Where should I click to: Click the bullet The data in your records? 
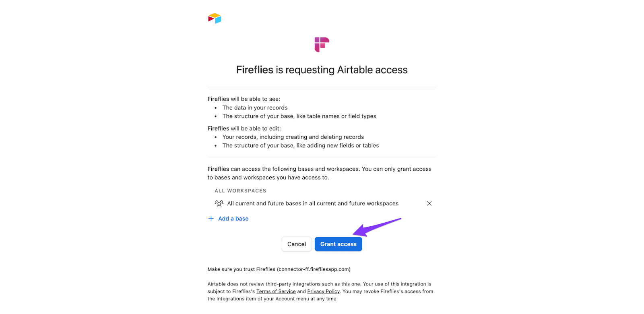[x=255, y=108]
